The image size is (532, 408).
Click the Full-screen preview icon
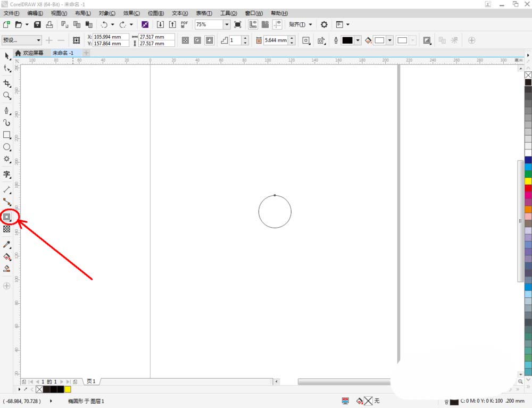[238, 24]
